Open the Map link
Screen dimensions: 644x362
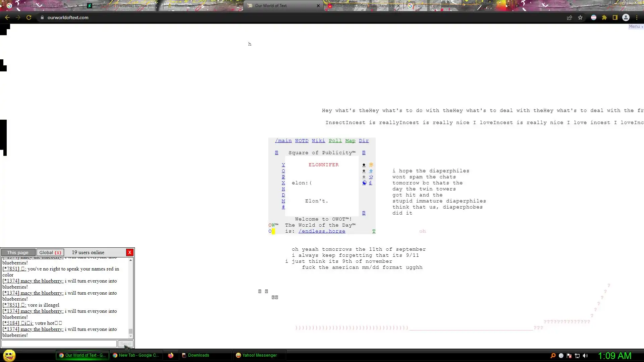pyautogui.click(x=350, y=141)
